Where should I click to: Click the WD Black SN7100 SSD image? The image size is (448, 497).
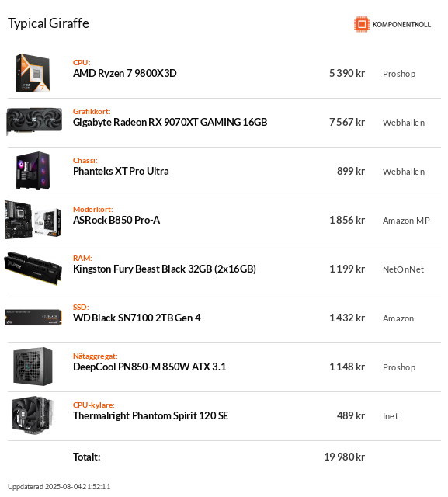point(33,318)
